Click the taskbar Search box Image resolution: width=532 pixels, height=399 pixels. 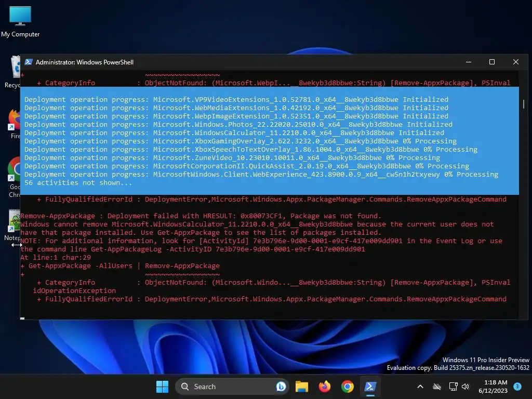tap(232, 387)
